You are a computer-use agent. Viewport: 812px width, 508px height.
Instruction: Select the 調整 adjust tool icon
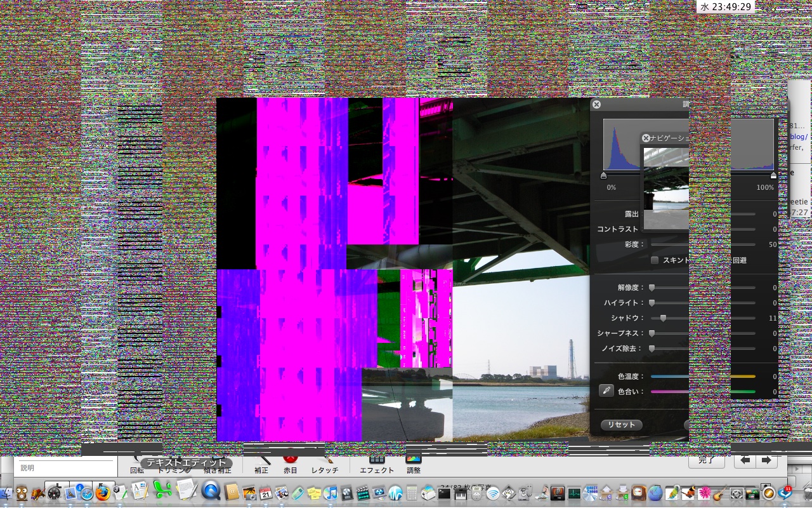[x=414, y=460]
